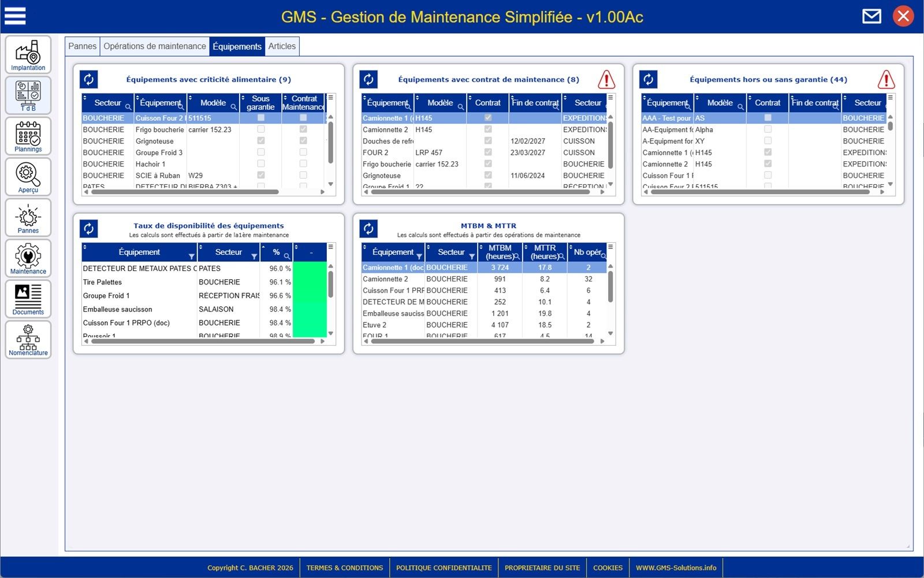Viewport: 924px width, 578px height.
Task: Open the Nomenclature hierarchy icon
Action: (28, 340)
